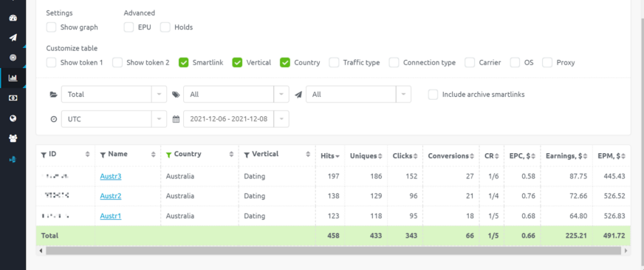Viewport: 644px width, 270px height.
Task: Click the green filter icon beside Country
Action: pyautogui.click(x=168, y=155)
